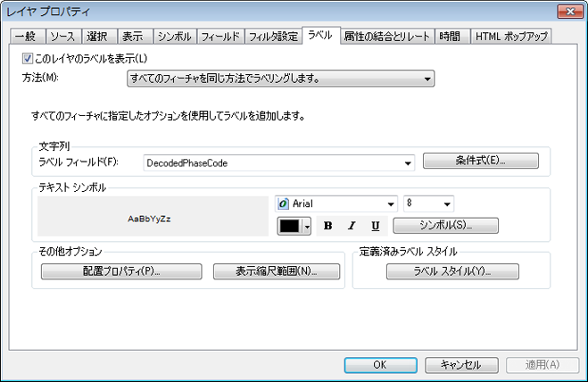Click the キャンセル button

[461, 365]
